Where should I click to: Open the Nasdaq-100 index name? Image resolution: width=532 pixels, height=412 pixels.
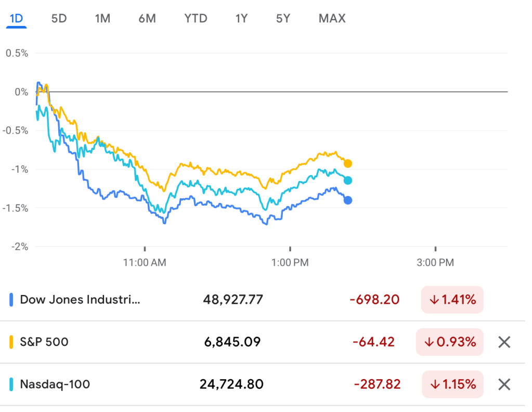pyautogui.click(x=55, y=384)
